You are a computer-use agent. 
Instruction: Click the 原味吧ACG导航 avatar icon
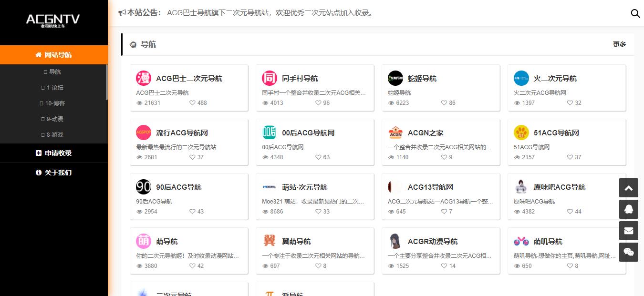[521, 187]
